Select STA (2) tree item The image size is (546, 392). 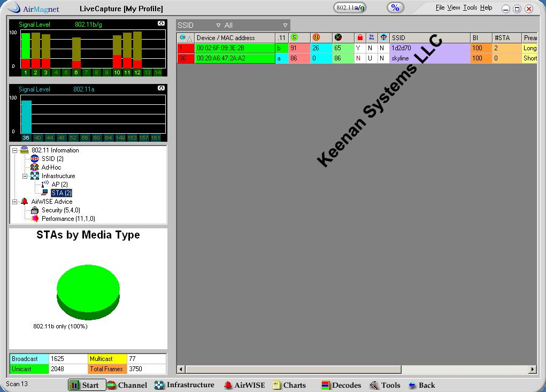(61, 193)
